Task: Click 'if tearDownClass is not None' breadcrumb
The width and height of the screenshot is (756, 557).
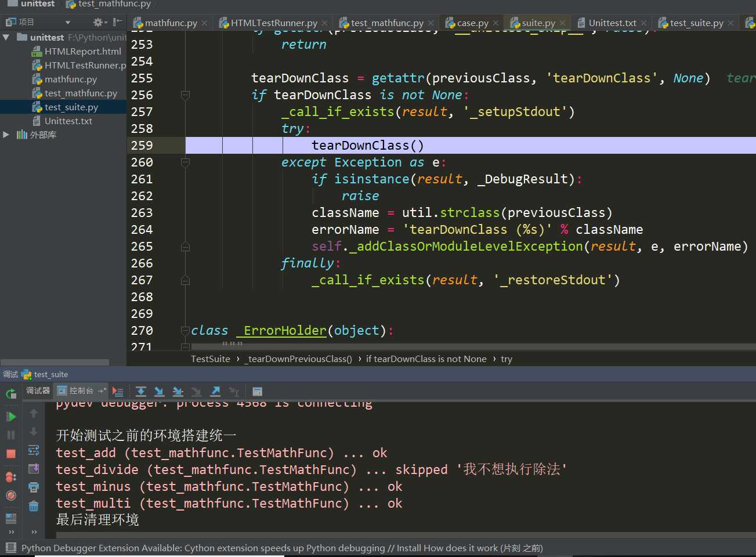Action: point(426,359)
